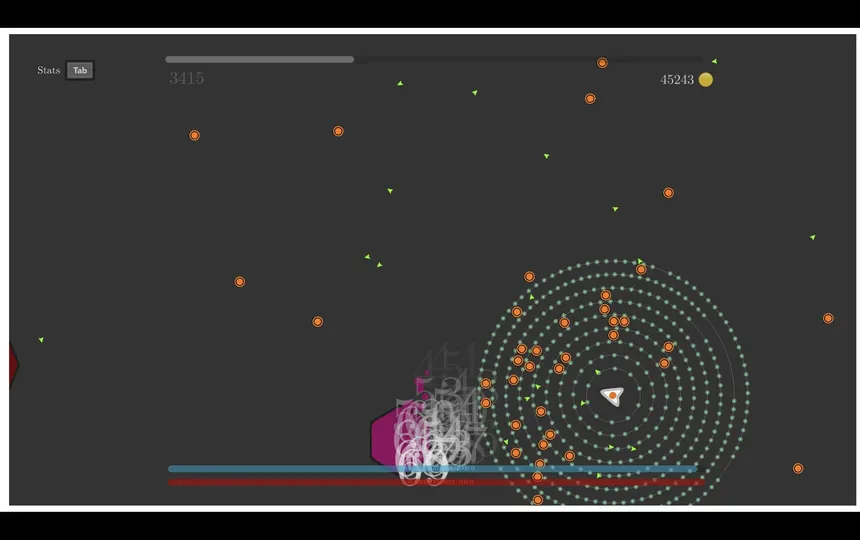
Task: Click the orange orb inside the player ship
Action: point(613,396)
